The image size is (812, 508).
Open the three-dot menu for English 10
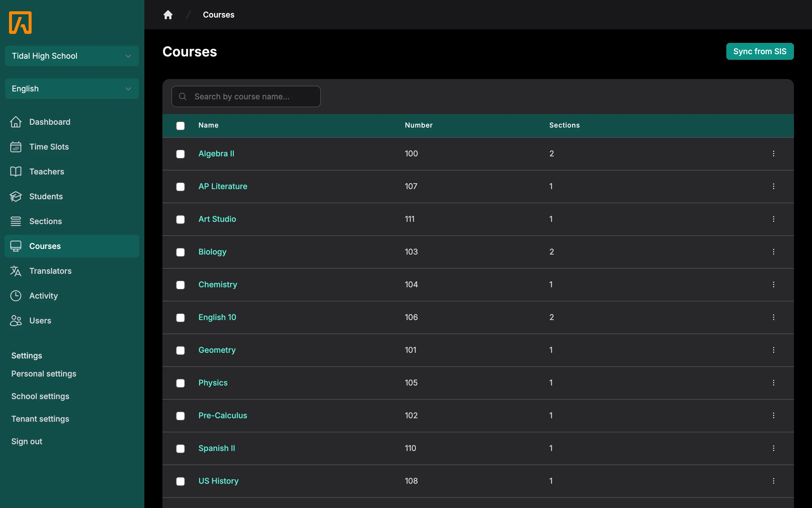(x=773, y=317)
